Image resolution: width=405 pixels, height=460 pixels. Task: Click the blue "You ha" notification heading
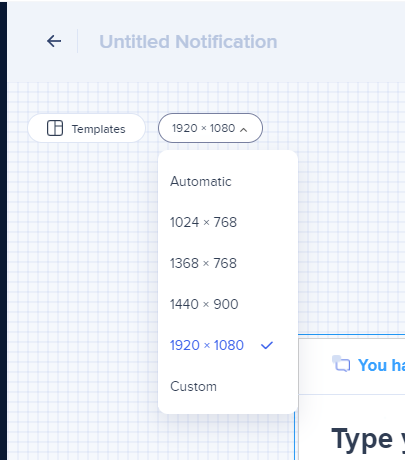click(x=381, y=365)
